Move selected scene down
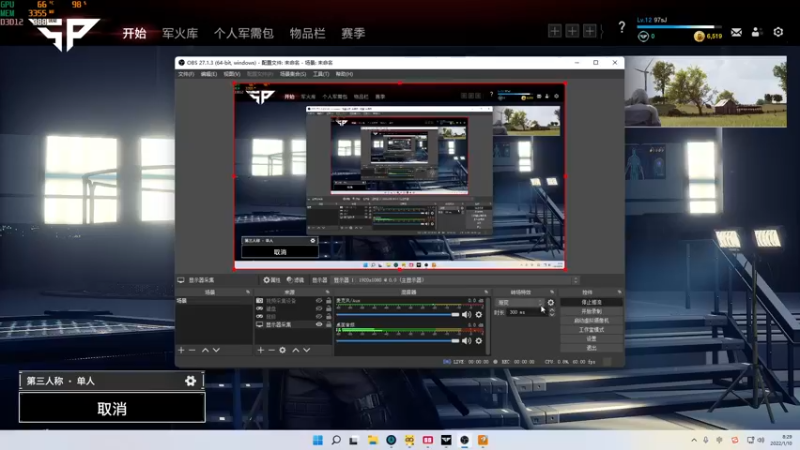This screenshot has height=450, width=800. (x=216, y=350)
